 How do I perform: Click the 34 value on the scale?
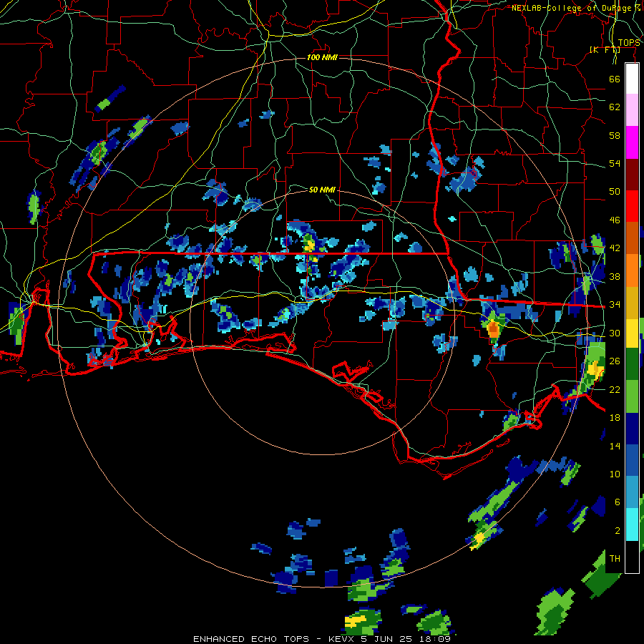coord(615,305)
